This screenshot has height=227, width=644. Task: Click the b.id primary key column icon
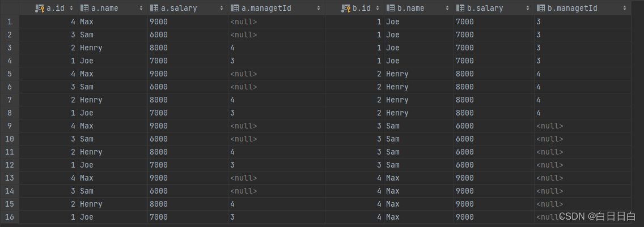coord(346,8)
